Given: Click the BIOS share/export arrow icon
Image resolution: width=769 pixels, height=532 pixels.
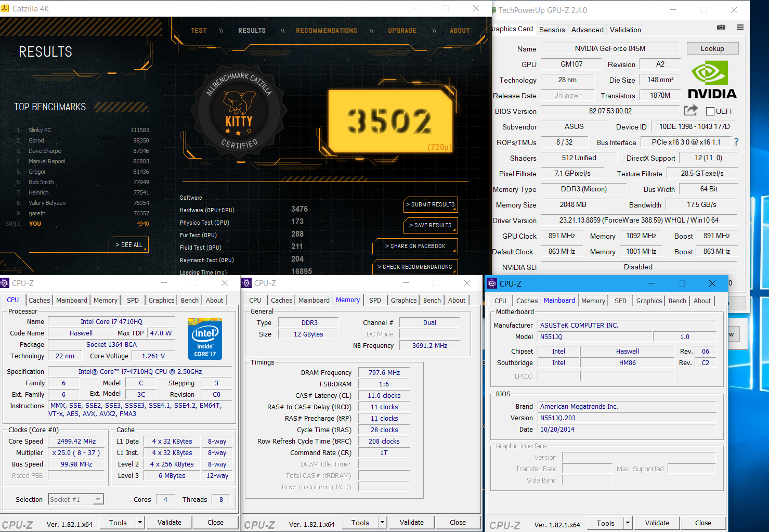Looking at the screenshot, I should [x=690, y=110].
